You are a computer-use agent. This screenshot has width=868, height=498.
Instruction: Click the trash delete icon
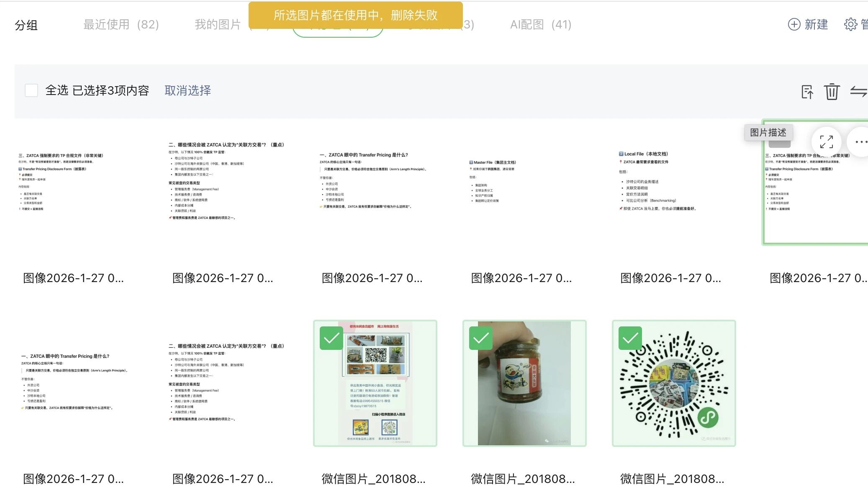(x=831, y=92)
